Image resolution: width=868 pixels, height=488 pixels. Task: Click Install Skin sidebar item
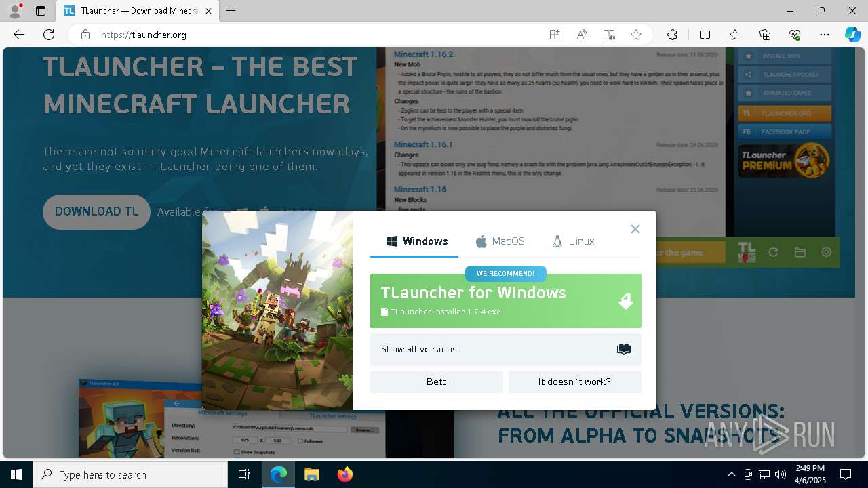click(x=785, y=56)
